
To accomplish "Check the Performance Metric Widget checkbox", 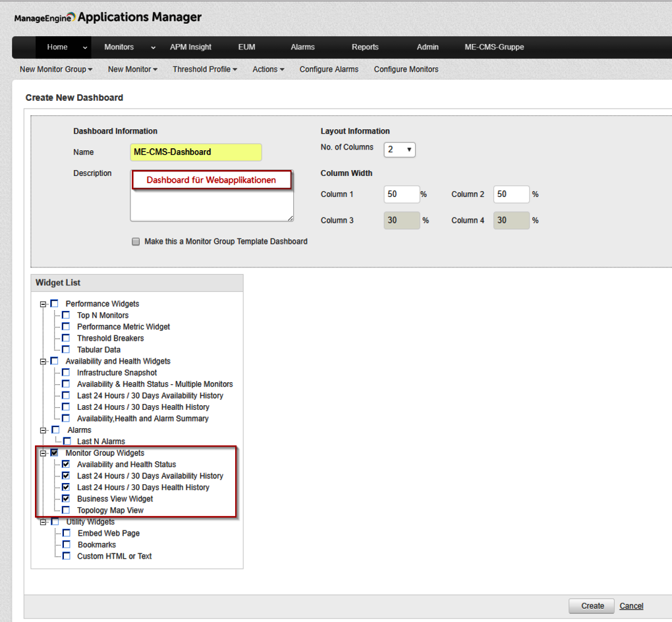I will tap(66, 327).
